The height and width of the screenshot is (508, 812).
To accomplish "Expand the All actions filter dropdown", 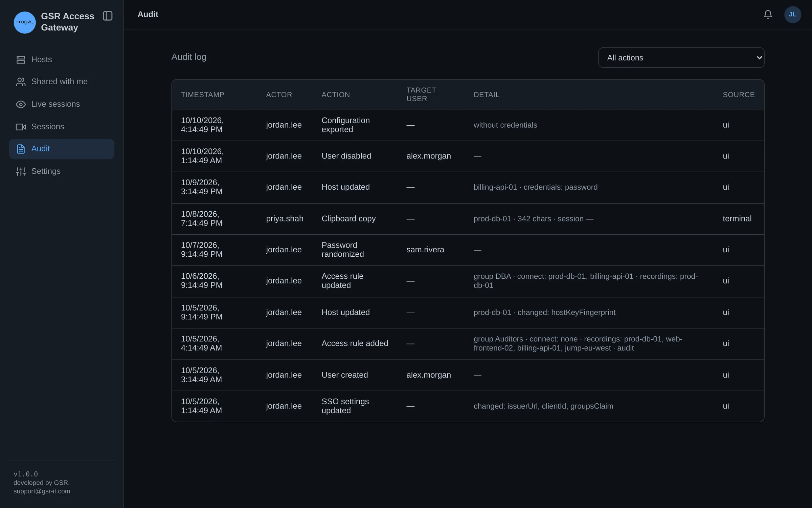I will [x=681, y=58].
